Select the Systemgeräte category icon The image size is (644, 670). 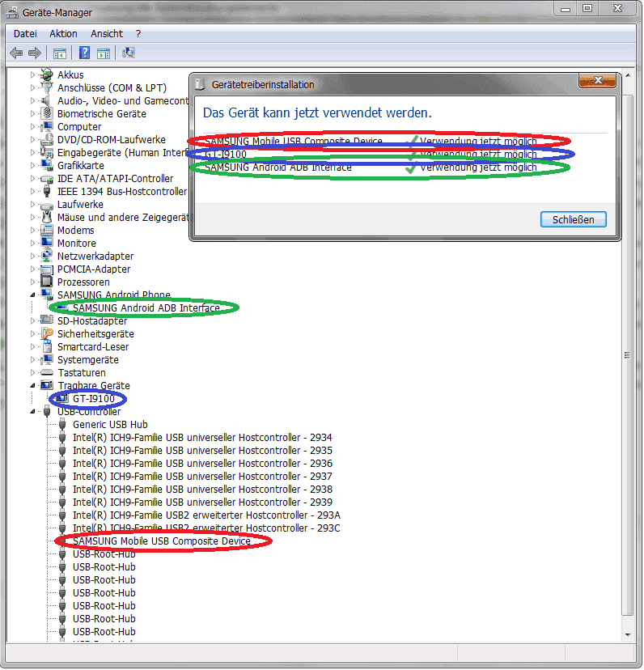(x=46, y=360)
